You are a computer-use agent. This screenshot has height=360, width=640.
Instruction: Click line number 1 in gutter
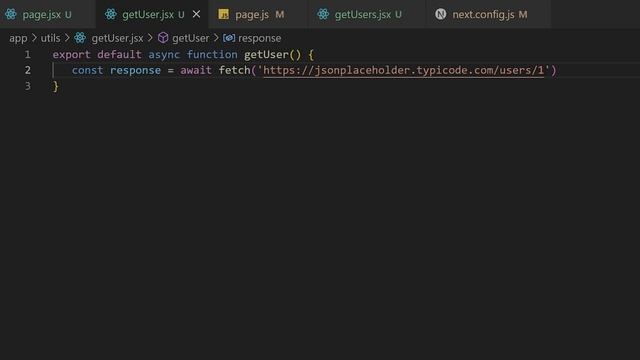[x=27, y=54]
